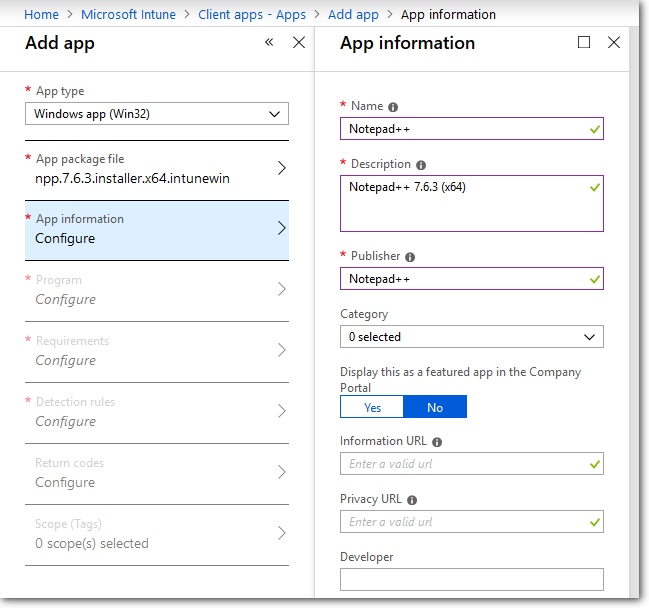Set featured app toggle to Yes
649x608 pixels.
(372, 407)
